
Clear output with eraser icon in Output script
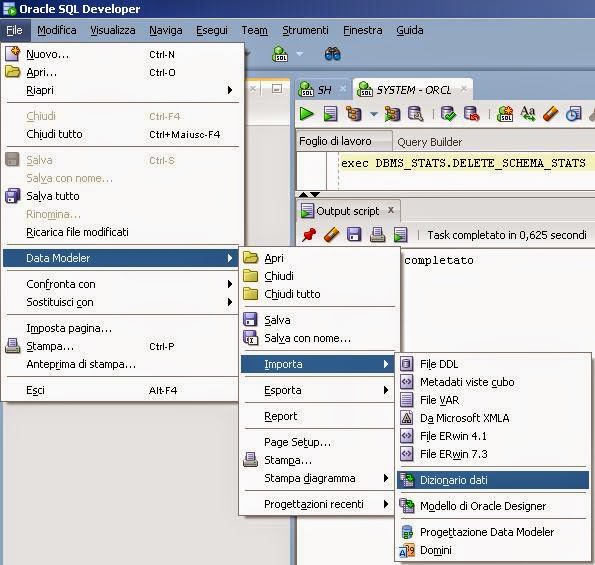(331, 235)
